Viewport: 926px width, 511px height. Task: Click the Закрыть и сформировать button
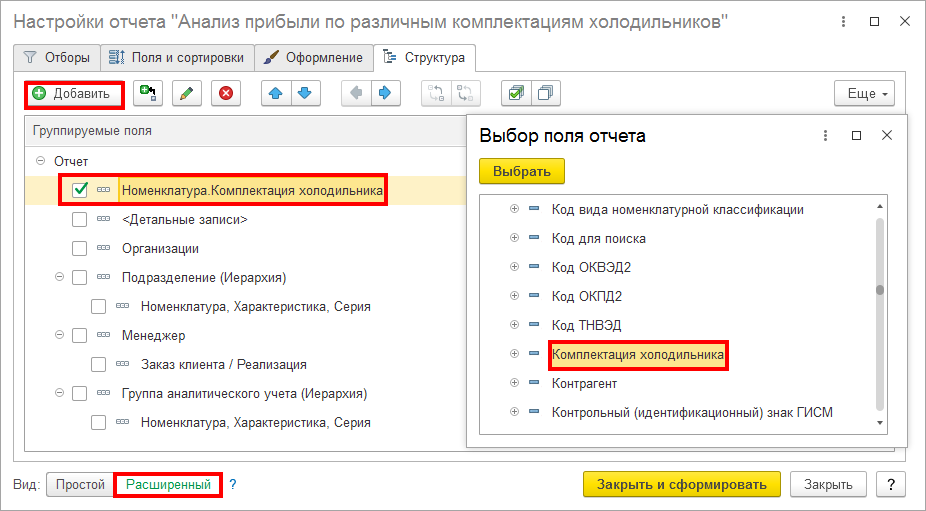(681, 485)
